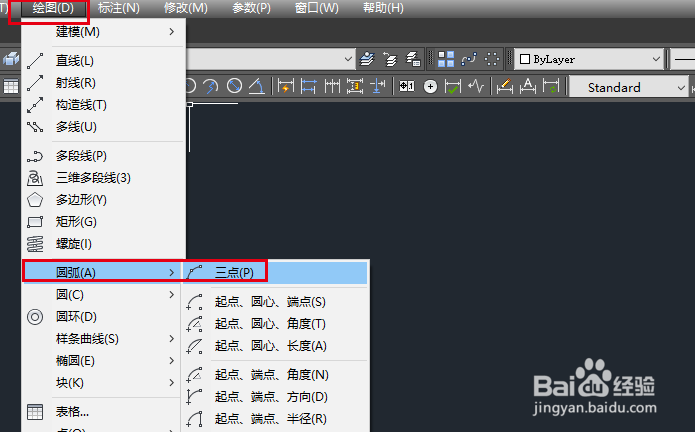Image resolution: width=695 pixels, height=432 pixels.
Task: Choose 起点、端点、半径(R) arc option
Action: 275,419
